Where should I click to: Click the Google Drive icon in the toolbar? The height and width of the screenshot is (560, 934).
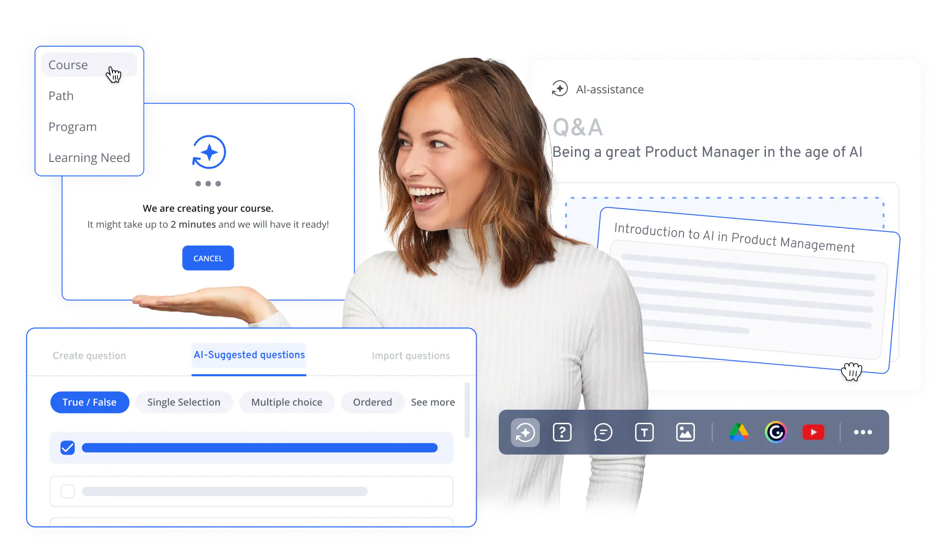739,432
